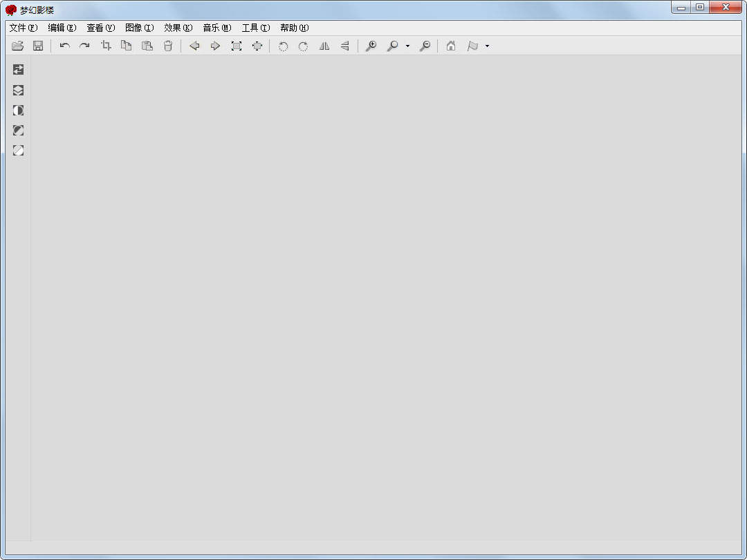This screenshot has height=560, width=747.
Task: Click the layers icon in left sidebar
Action: point(19,90)
